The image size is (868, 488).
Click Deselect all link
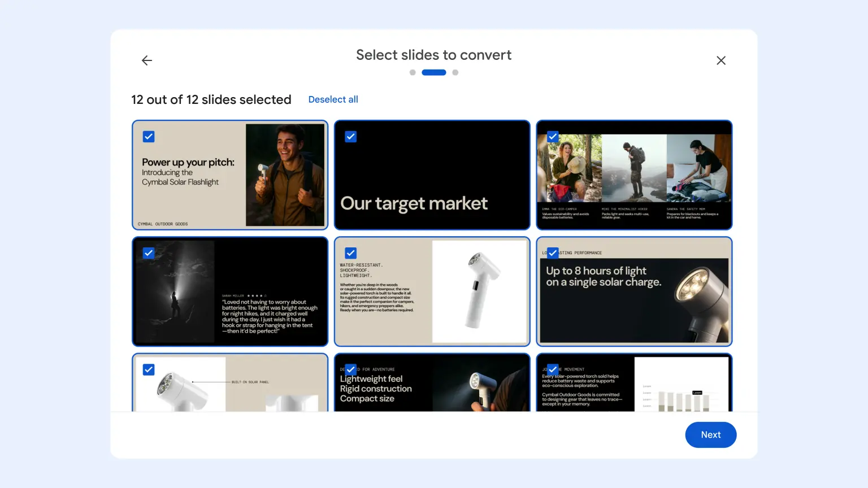tap(333, 99)
